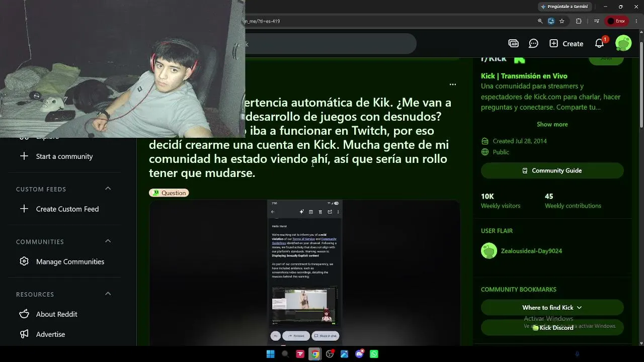Switch to Google Chrome in taskbar
Image resolution: width=644 pixels, height=362 pixels.
coord(315,354)
